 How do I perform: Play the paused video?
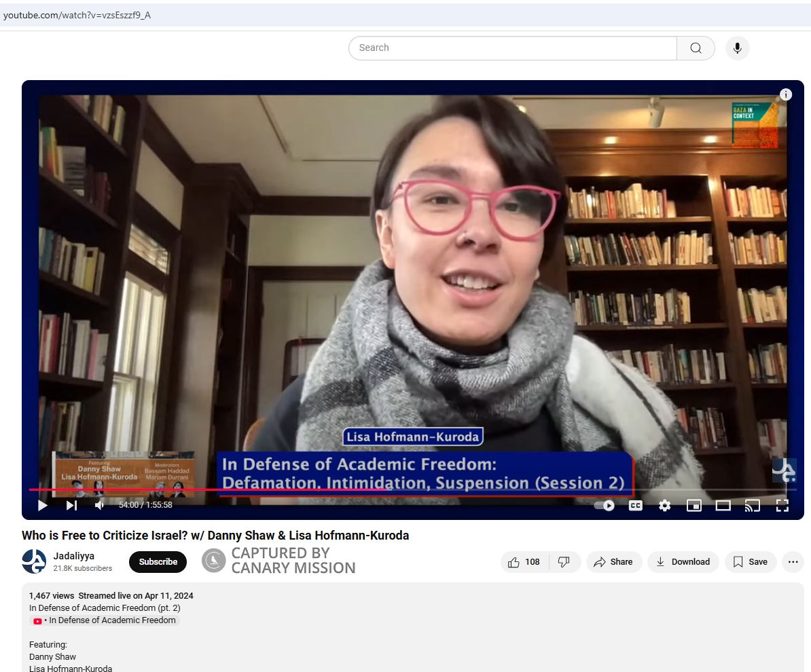coord(42,505)
